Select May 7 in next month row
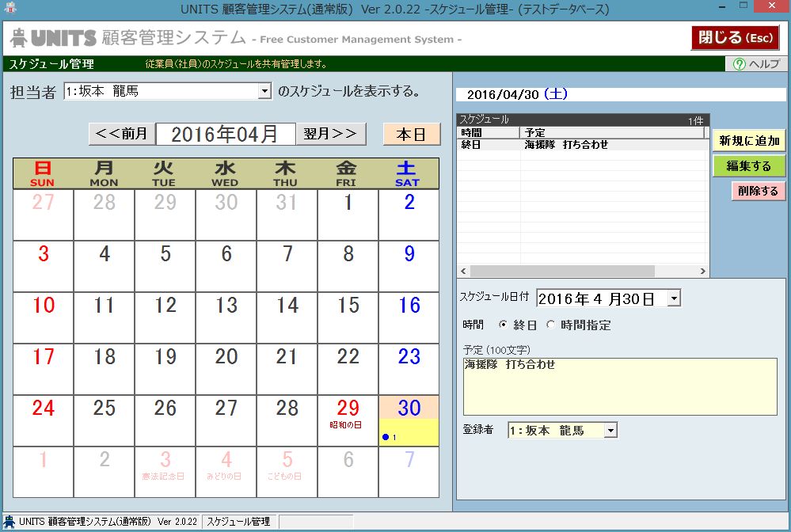791x532 pixels. point(409,472)
